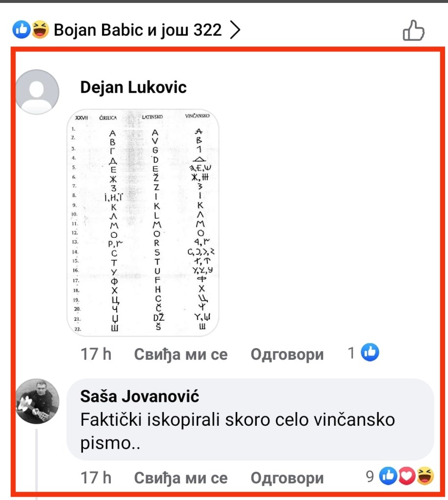Image resolution: width=448 pixels, height=500 pixels.
Task: View the blue like reaction on Dejan's comment
Action: point(370,352)
